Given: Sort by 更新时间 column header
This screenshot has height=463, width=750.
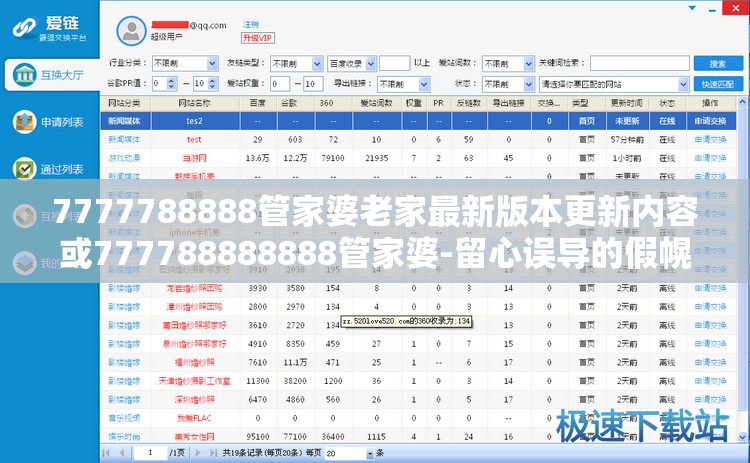Looking at the screenshot, I should coord(627,103).
